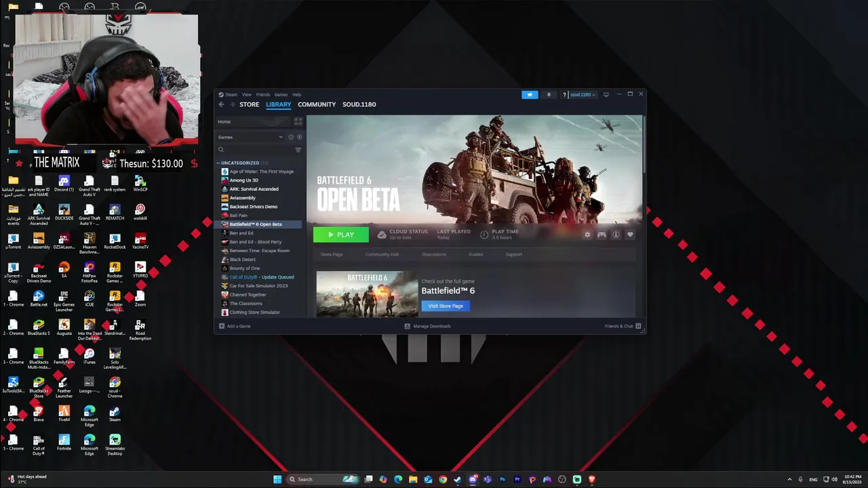868x488 pixels.
Task: Collapse the Uncategorized library section
Action: [218, 163]
